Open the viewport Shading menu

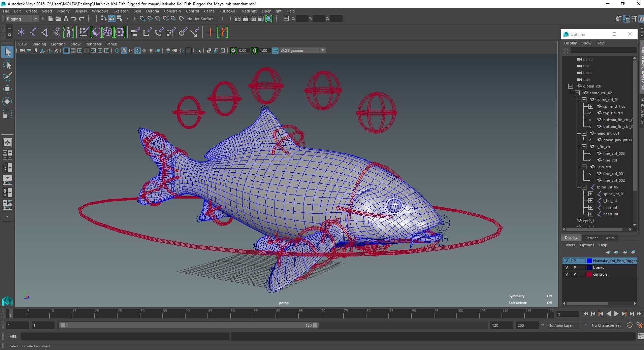tap(39, 44)
